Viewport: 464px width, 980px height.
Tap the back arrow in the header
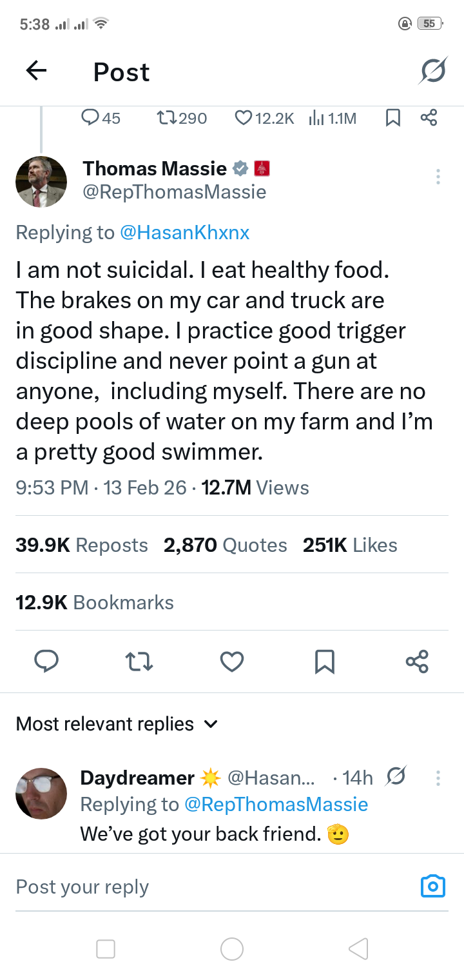point(36,71)
